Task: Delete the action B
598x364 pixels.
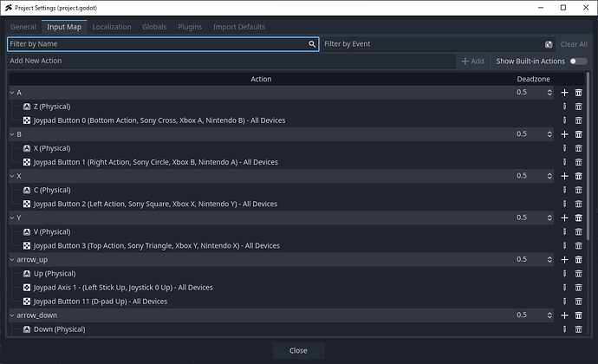Action: [578, 134]
